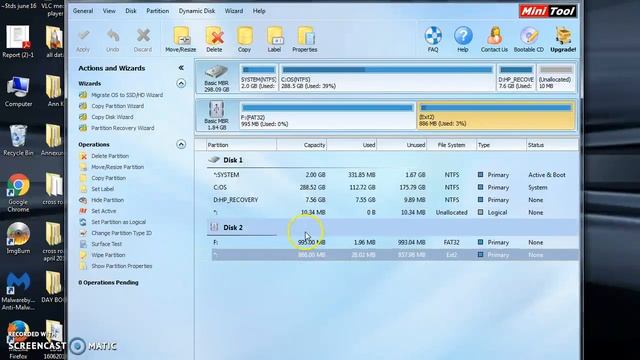
Task: Click the Label toolbar icon
Action: [274, 40]
